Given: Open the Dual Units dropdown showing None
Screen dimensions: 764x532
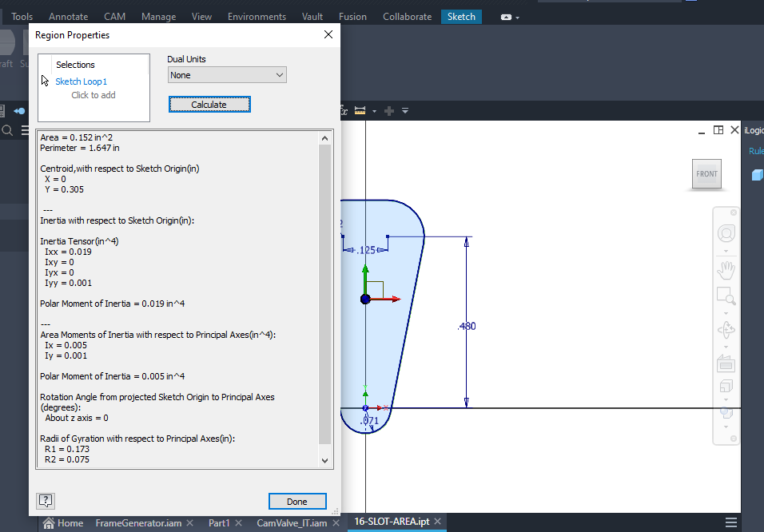Looking at the screenshot, I should (x=227, y=73).
